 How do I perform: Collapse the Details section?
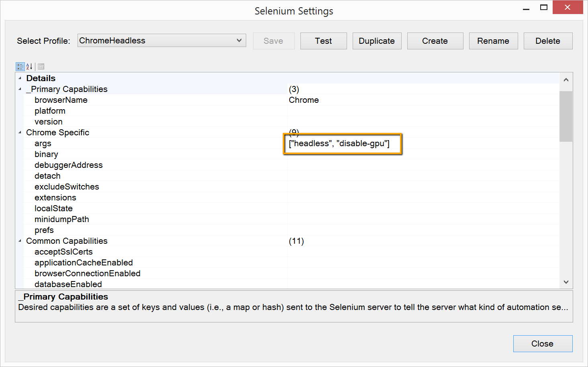[x=20, y=78]
